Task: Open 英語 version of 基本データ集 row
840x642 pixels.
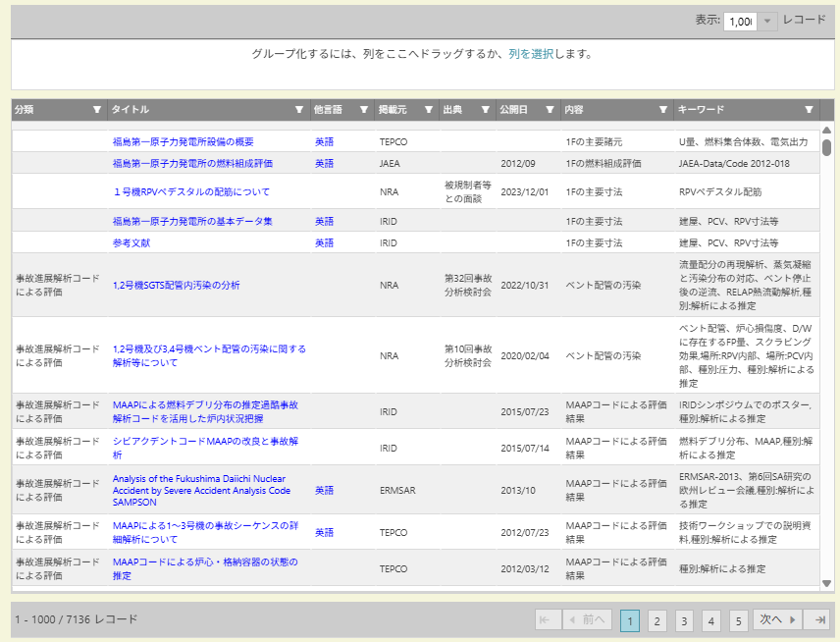Action: [324, 221]
